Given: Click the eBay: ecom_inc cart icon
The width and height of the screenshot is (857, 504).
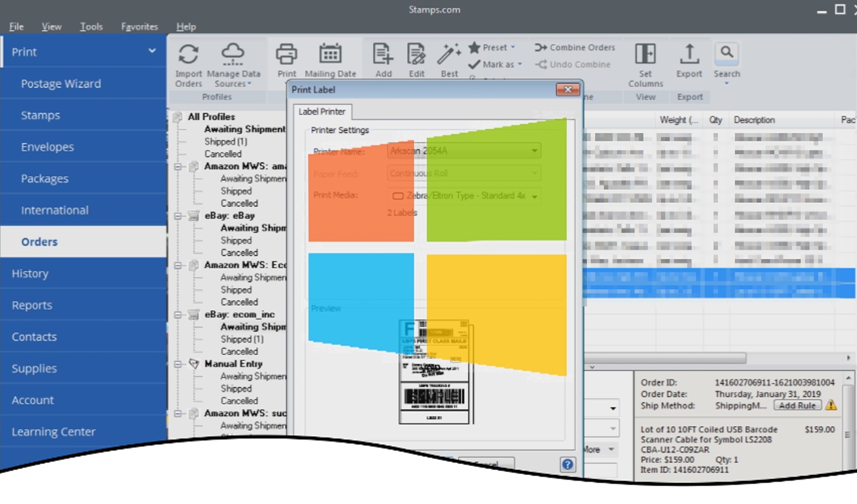Looking at the screenshot, I should 194,314.
